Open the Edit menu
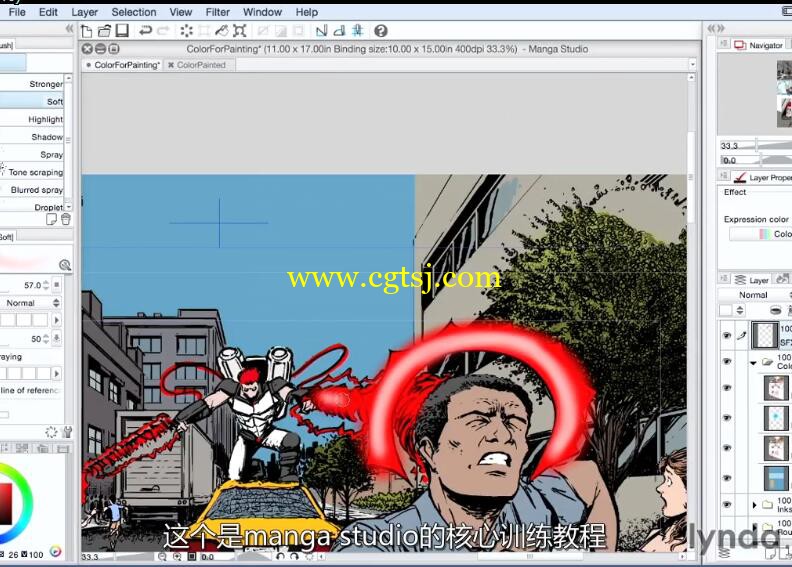 (x=48, y=12)
